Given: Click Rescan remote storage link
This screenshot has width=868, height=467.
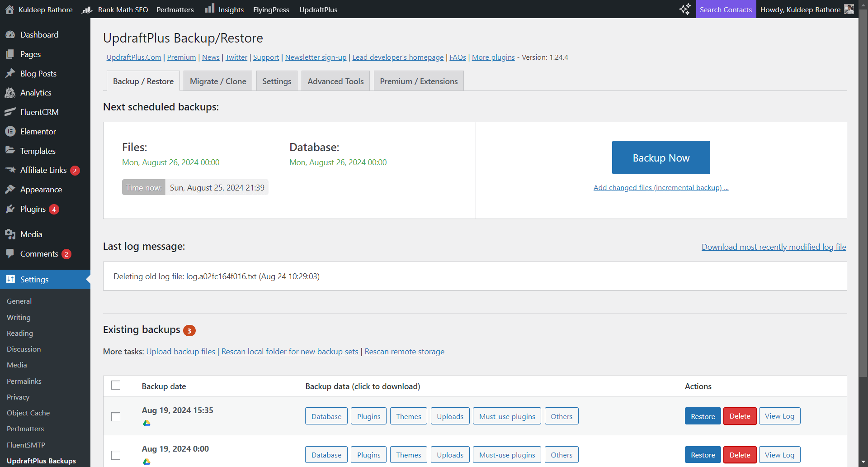Looking at the screenshot, I should pos(405,352).
